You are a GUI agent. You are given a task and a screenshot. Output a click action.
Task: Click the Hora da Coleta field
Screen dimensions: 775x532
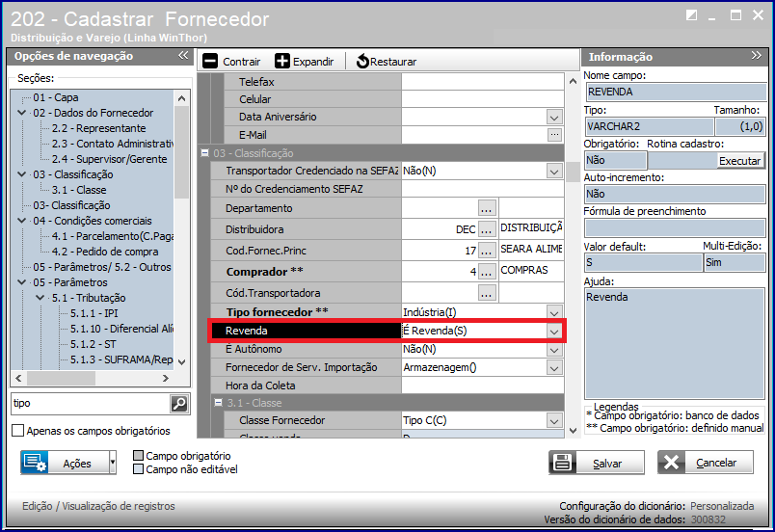[483, 386]
